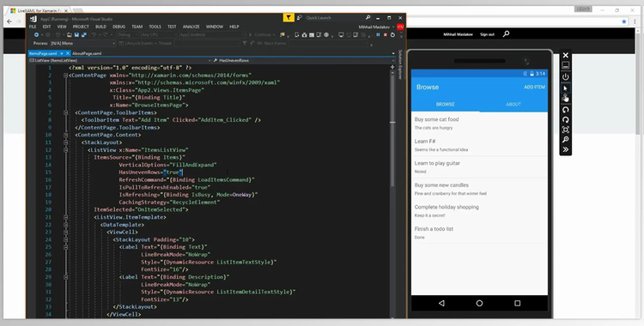Open the PROJECT menu

tap(81, 27)
